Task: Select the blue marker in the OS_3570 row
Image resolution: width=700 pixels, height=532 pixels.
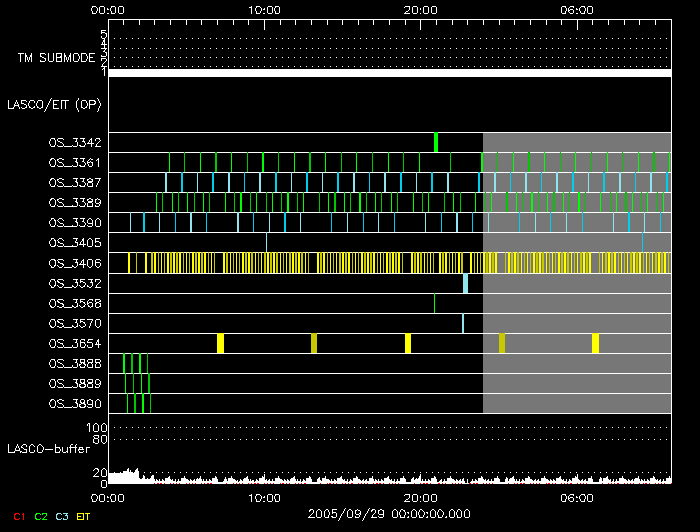Action: (x=462, y=323)
